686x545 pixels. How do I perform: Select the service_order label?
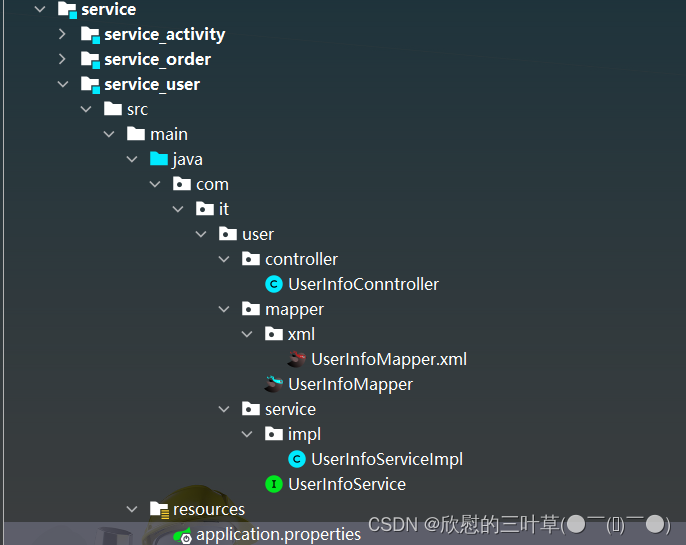coord(158,59)
